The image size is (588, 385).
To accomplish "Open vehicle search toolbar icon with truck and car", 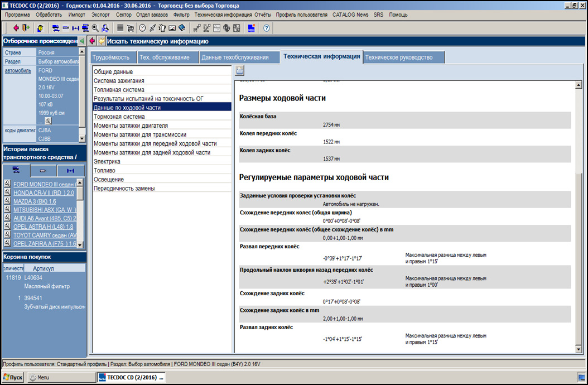I will pos(56,28).
